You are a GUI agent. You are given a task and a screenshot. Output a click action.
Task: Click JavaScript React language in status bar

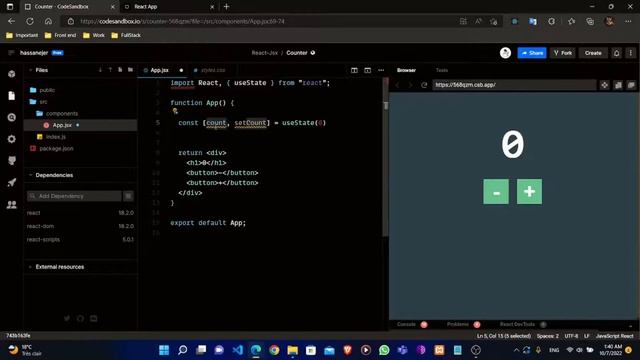(614, 336)
